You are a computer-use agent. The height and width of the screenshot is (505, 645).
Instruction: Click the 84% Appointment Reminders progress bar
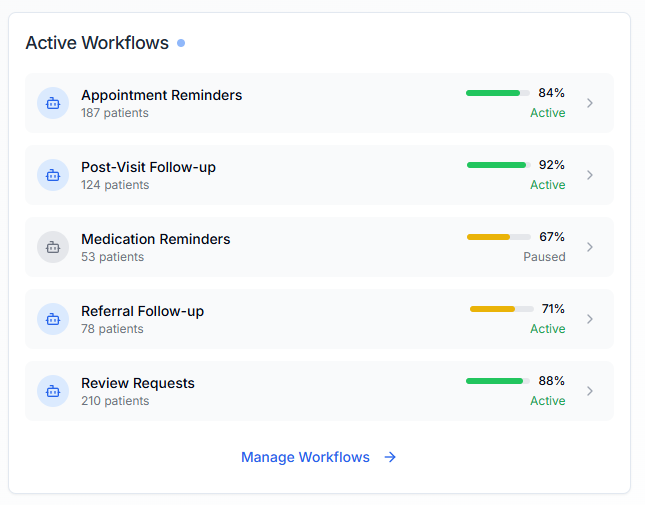pyautogui.click(x=498, y=93)
